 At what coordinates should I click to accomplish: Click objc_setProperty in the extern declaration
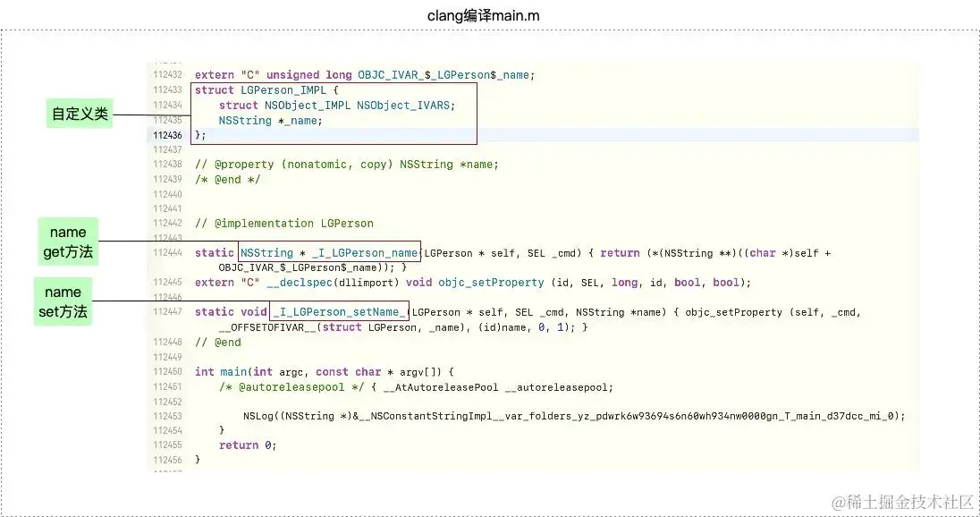[491, 283]
